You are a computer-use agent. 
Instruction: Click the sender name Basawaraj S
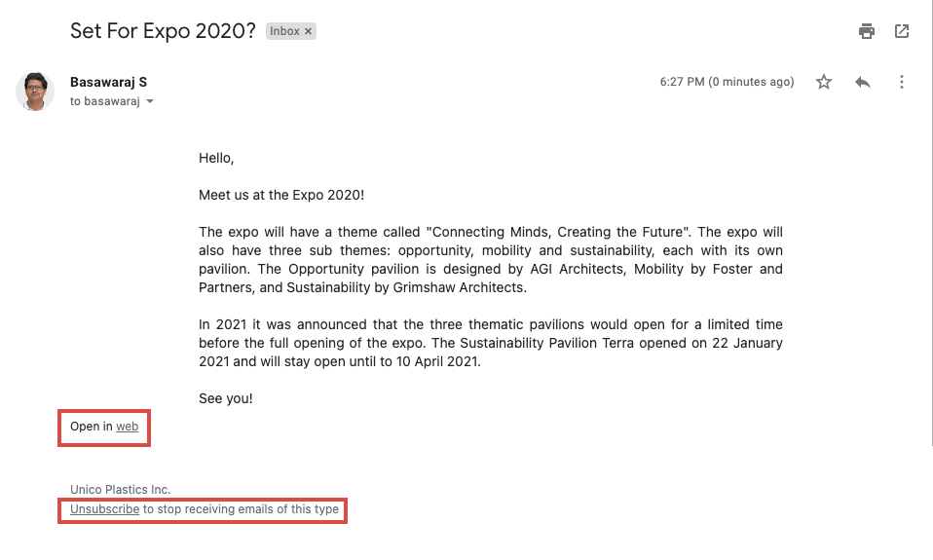tap(109, 82)
